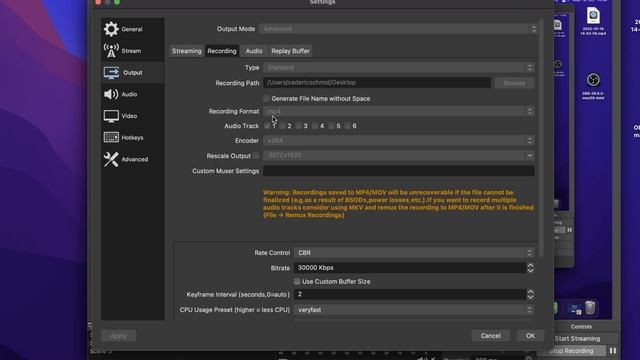The height and width of the screenshot is (360, 640).
Task: Click the Custom Muxer Settings field
Action: 398,171
